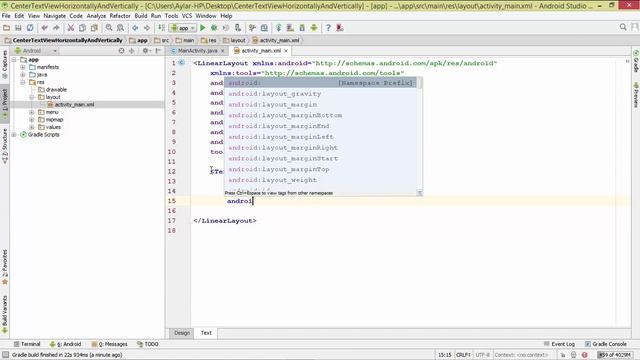
Task: Close the activity_main.xml editor tab
Action: click(x=286, y=51)
